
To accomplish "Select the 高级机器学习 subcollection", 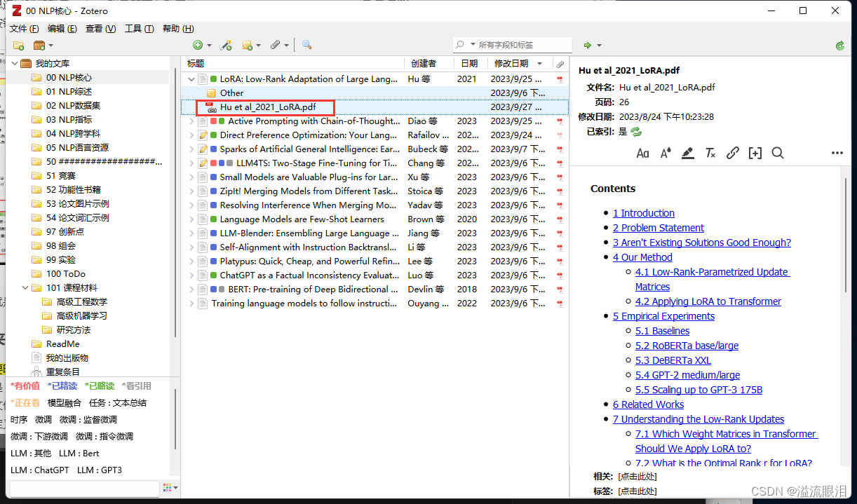I will tap(82, 316).
